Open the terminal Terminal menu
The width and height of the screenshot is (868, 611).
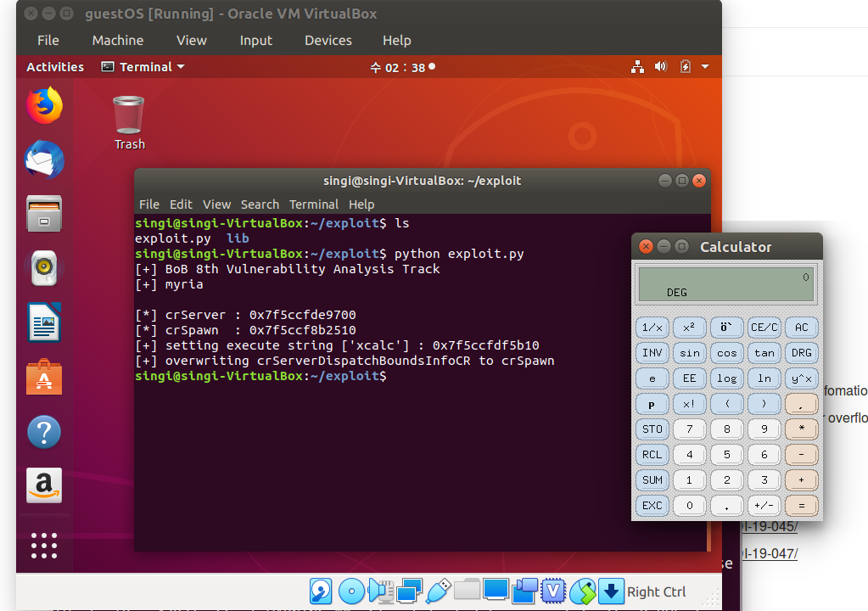(x=314, y=205)
